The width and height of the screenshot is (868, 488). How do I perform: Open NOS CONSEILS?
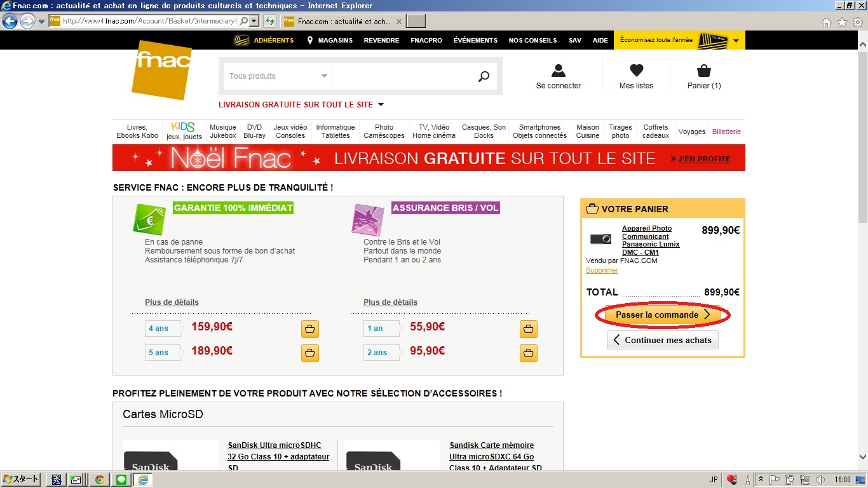532,40
